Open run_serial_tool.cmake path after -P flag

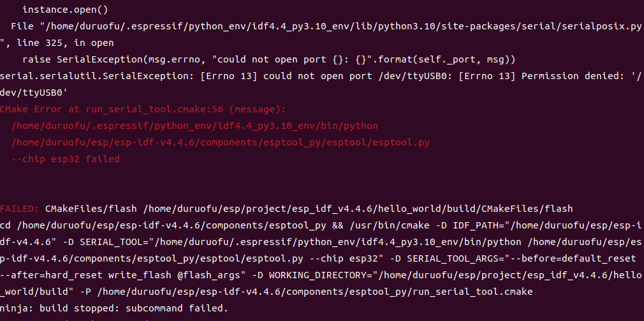coord(314,292)
